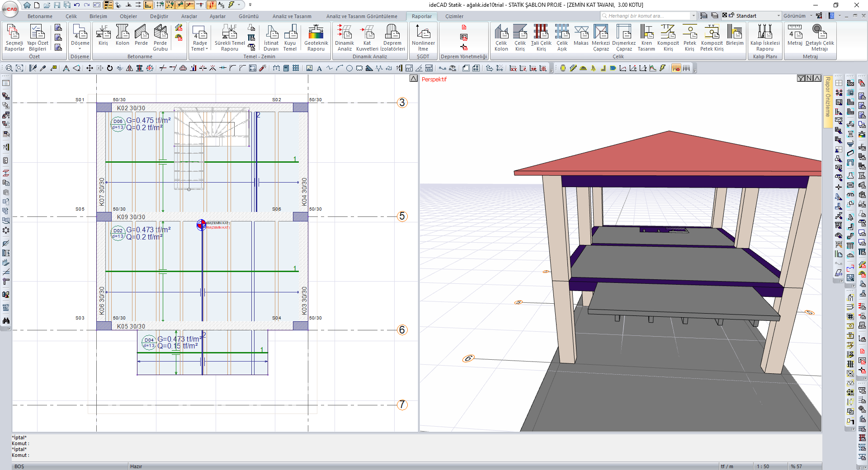The image size is (868, 470).
Task: Toggle the orthogonal mode button in top toolbar
Action: coord(148,5)
